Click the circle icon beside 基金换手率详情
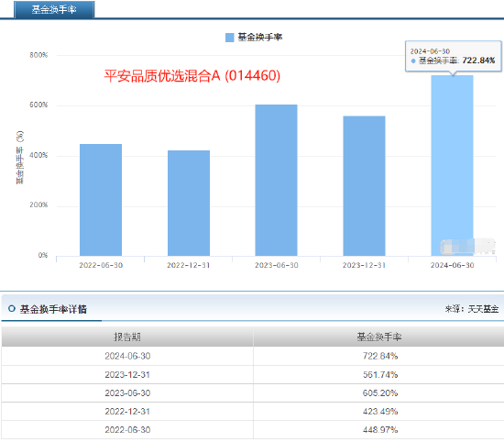Image resolution: width=504 pixels, height=442 pixels. click(x=12, y=309)
